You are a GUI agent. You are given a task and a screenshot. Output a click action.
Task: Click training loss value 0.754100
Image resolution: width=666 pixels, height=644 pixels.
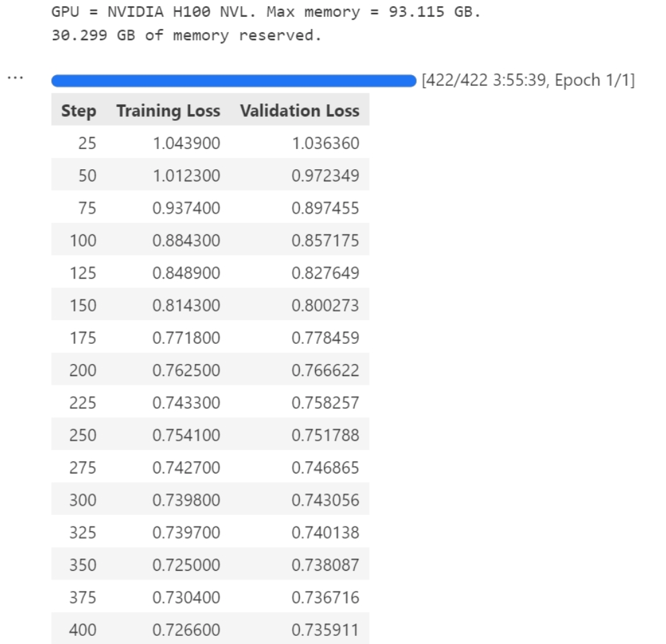(186, 435)
